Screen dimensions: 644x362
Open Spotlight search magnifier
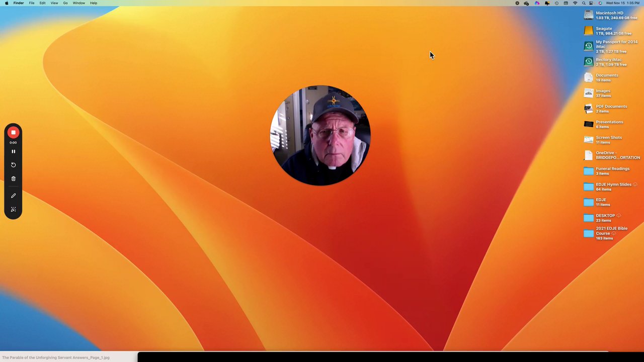(584, 3)
